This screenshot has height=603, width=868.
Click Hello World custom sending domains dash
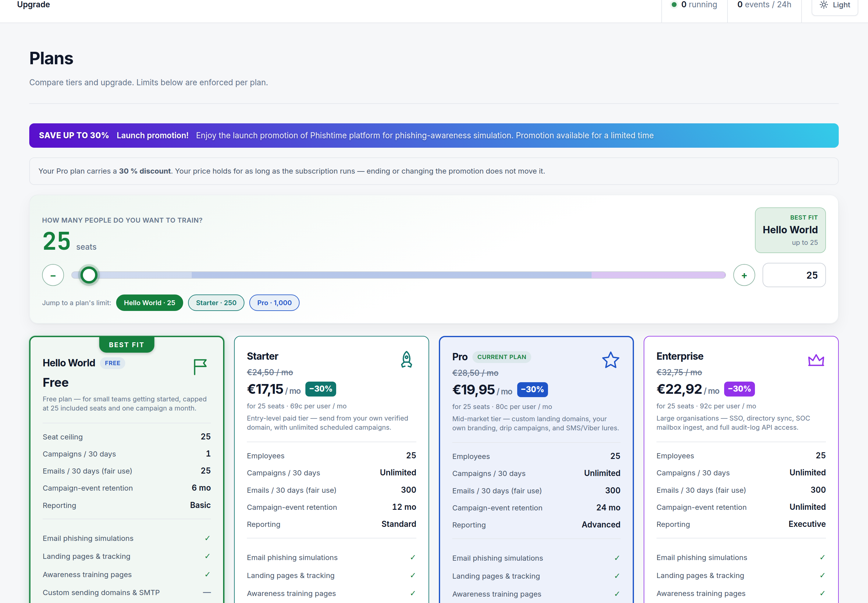click(x=207, y=592)
